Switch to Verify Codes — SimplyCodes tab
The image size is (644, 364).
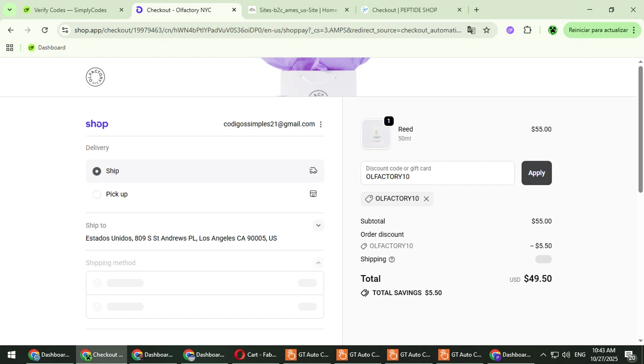tap(70, 10)
